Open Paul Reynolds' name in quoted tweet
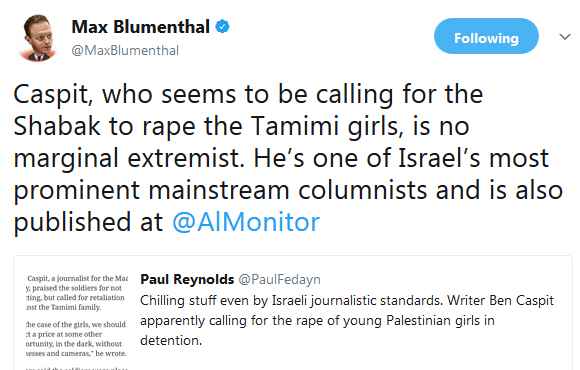The height and width of the screenshot is (370, 580). click(187, 279)
